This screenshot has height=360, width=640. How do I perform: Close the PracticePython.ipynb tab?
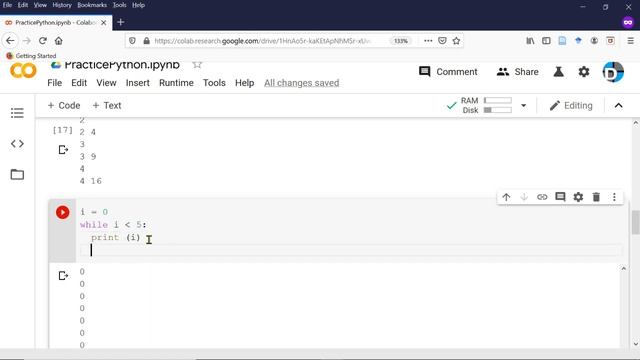point(104,23)
